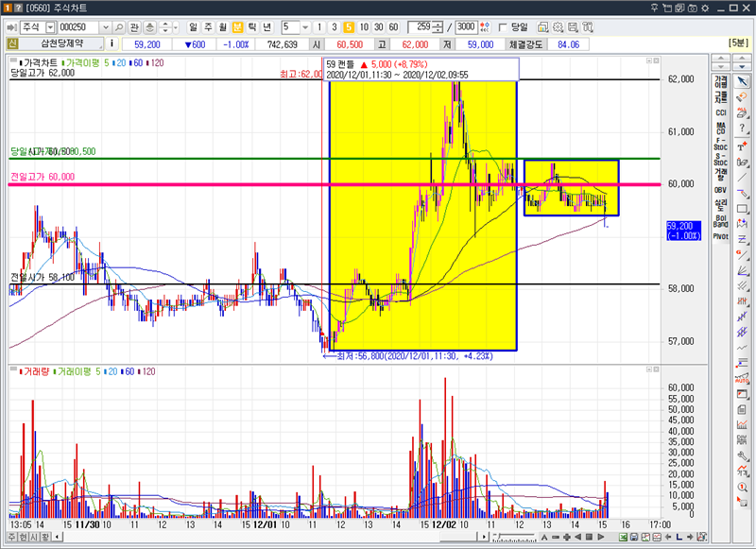The image size is (756, 549).
Task: Click the 황 tab at bottom left
Action: pos(44,537)
